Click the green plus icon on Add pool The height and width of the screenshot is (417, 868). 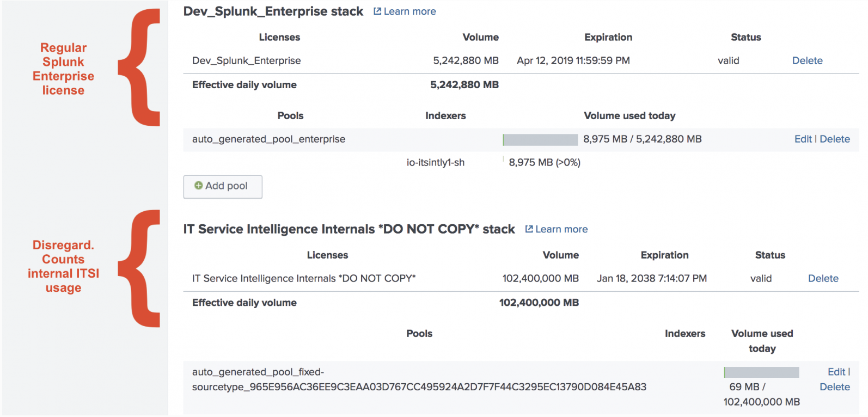[199, 186]
